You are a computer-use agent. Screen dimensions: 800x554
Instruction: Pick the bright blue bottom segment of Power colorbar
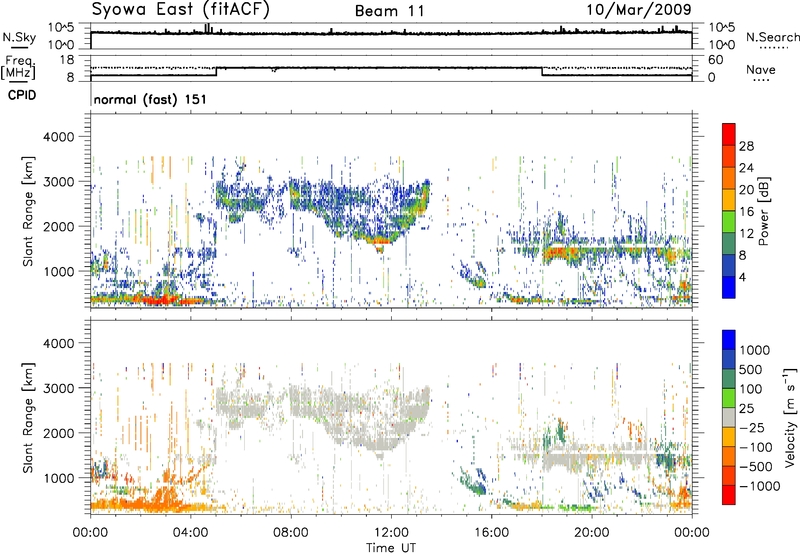click(729, 287)
